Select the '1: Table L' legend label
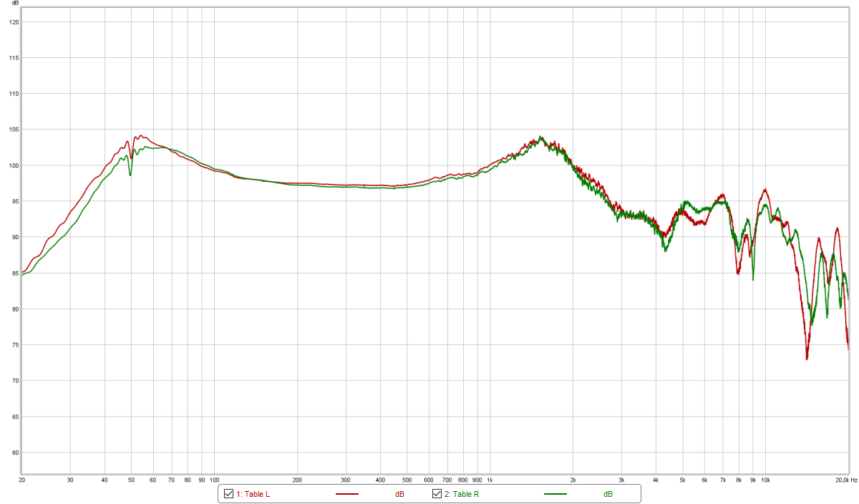The height and width of the screenshot is (504, 859). [x=253, y=494]
